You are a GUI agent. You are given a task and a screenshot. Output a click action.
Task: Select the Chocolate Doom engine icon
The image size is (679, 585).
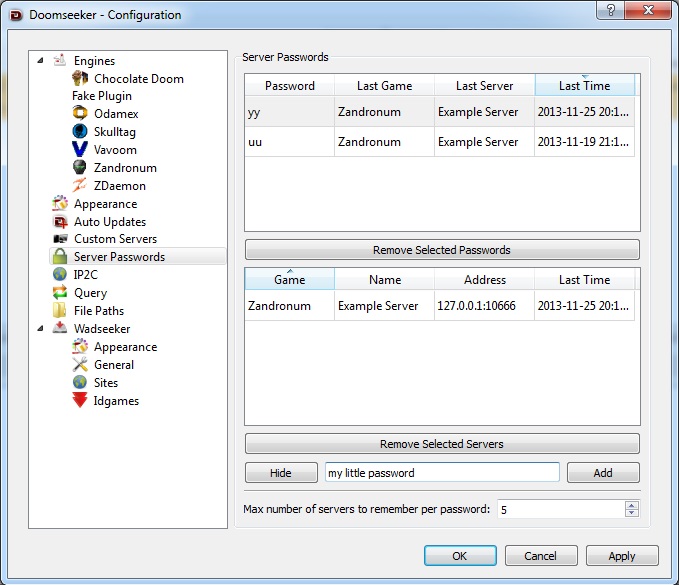(x=80, y=79)
